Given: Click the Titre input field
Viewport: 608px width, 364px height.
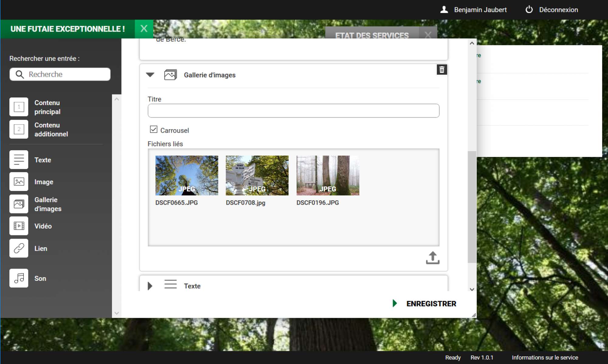Looking at the screenshot, I should click(293, 111).
